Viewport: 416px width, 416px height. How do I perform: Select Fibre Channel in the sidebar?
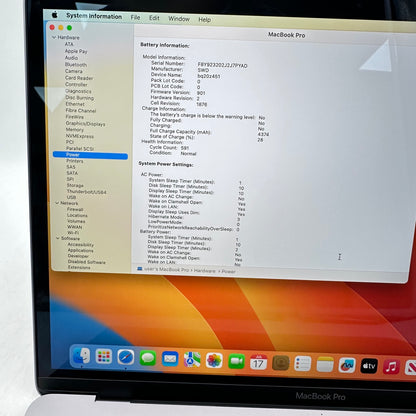click(81, 110)
